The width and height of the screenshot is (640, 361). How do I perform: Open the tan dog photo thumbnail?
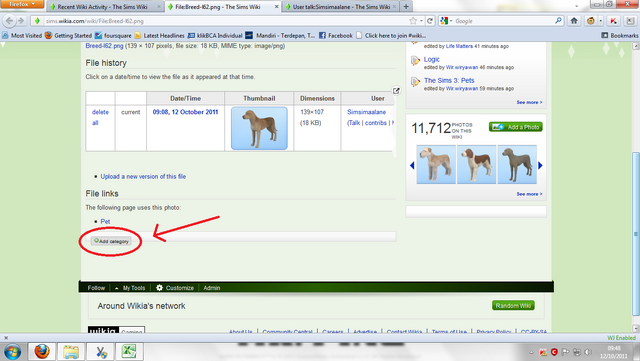pyautogui.click(x=436, y=164)
